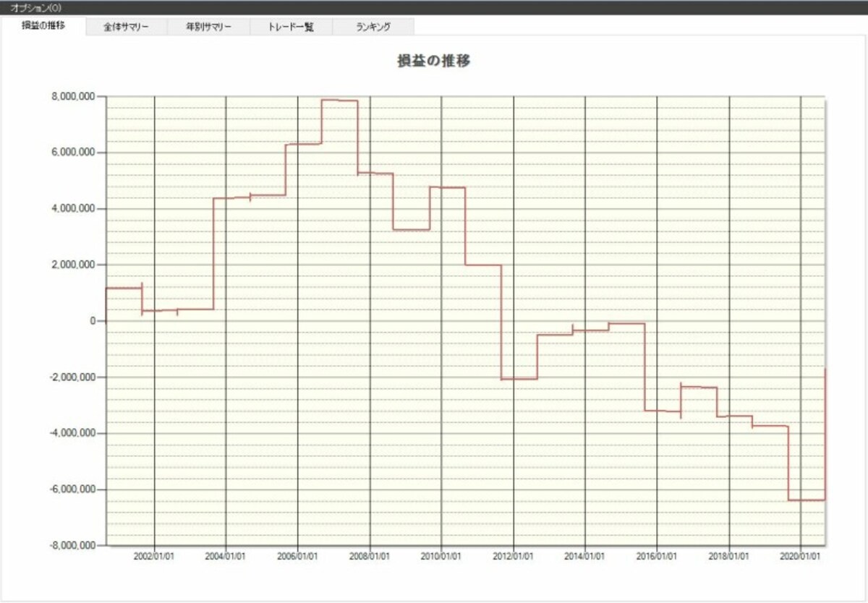The width and height of the screenshot is (868, 603).
Task: Click the 2010/01/01 x-axis date label
Action: pos(442,557)
